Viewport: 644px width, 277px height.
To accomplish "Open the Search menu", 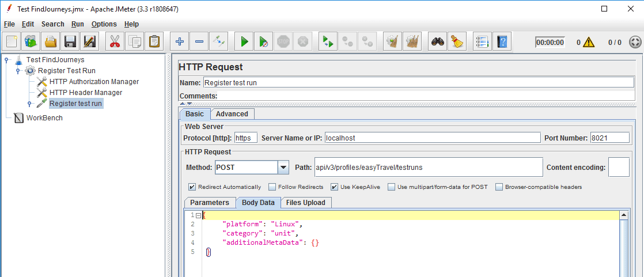I will pyautogui.click(x=52, y=24).
